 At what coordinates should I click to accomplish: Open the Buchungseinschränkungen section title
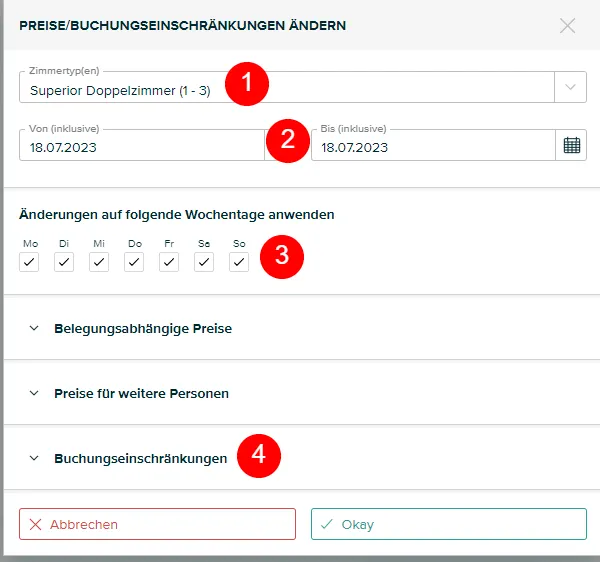pos(141,459)
